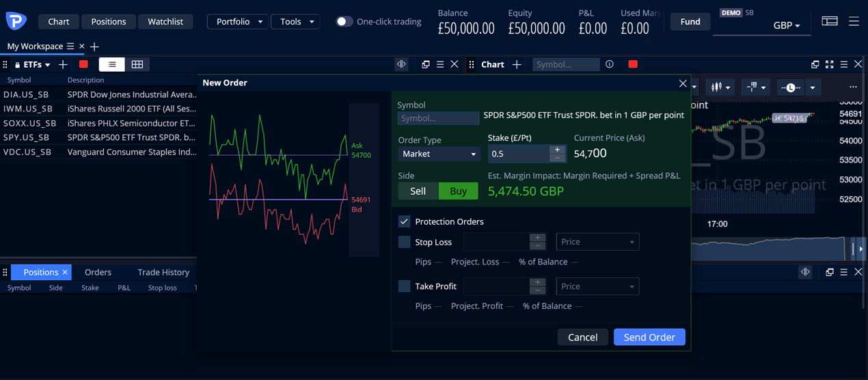Open the chart candlestick type dropdown
Image resolution: width=868 pixels, height=380 pixels.
pyautogui.click(x=720, y=87)
